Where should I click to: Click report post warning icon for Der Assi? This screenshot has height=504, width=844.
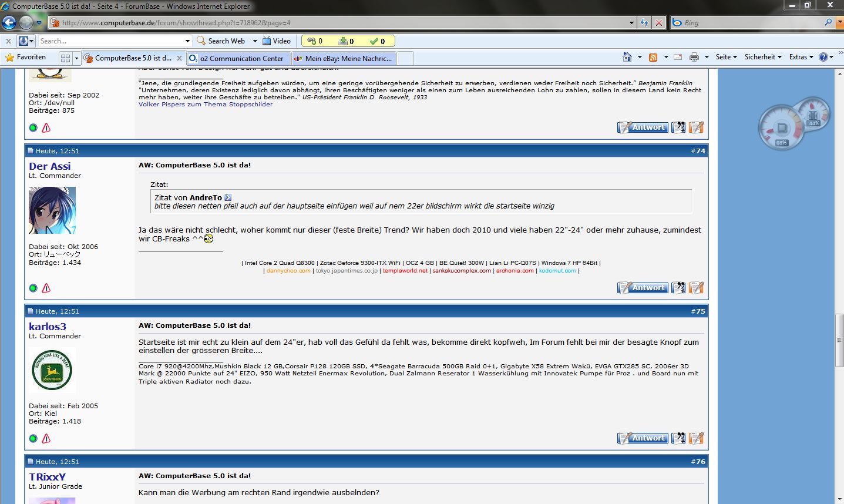point(46,288)
